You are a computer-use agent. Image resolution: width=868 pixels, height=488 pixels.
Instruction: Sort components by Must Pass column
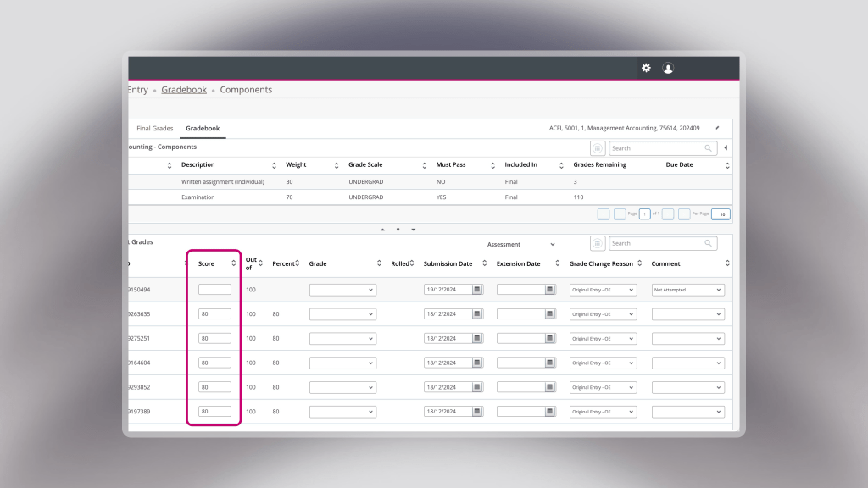492,165
